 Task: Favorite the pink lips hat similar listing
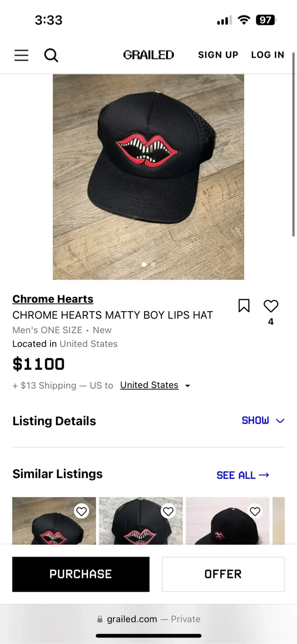point(168,511)
